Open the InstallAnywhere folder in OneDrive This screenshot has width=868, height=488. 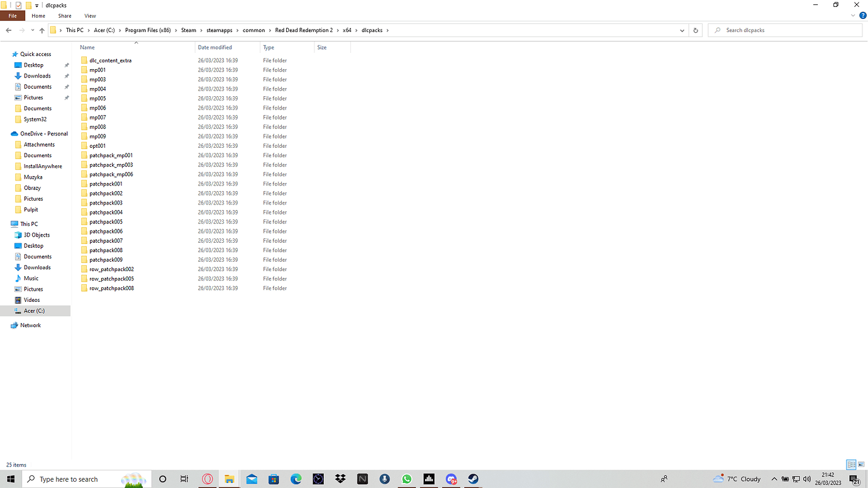43,167
